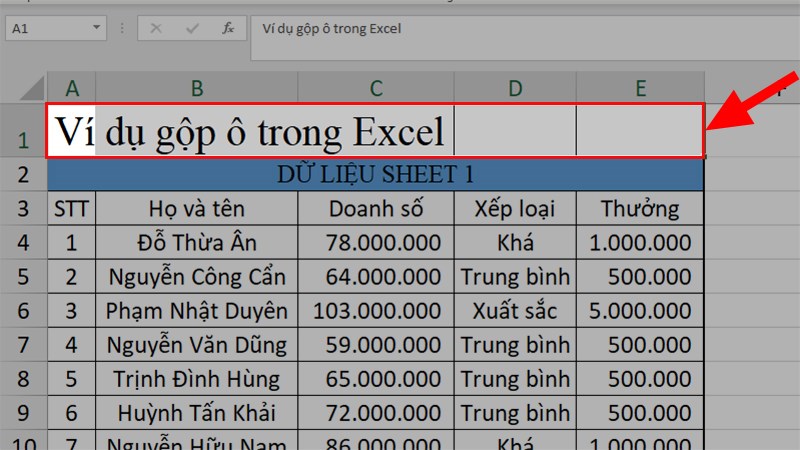
Task: Click cell 'Nguyễn Công Cẩn'
Action: pyautogui.click(x=196, y=277)
